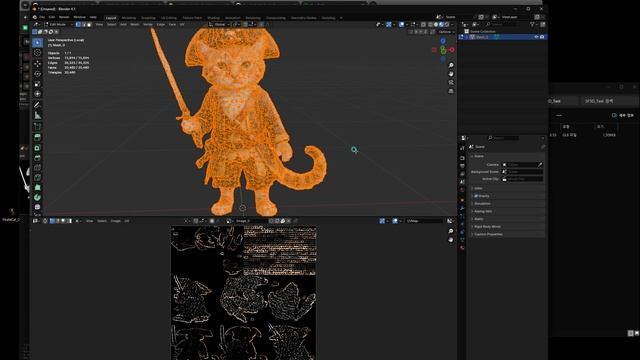Open the Options dropdown in viewport
Image resolution: width=640 pixels, height=360 pixels.
pos(446,32)
